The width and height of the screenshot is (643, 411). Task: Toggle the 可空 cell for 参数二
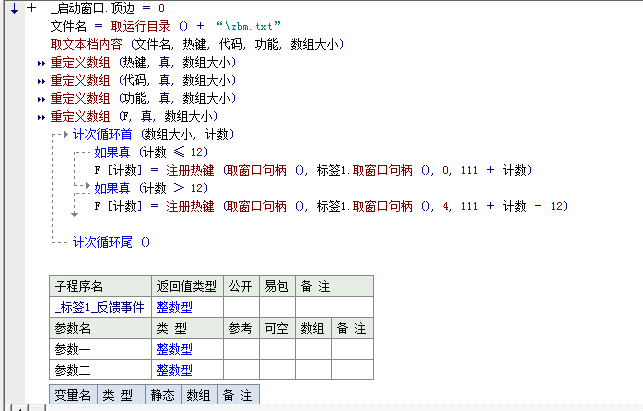[x=277, y=370]
